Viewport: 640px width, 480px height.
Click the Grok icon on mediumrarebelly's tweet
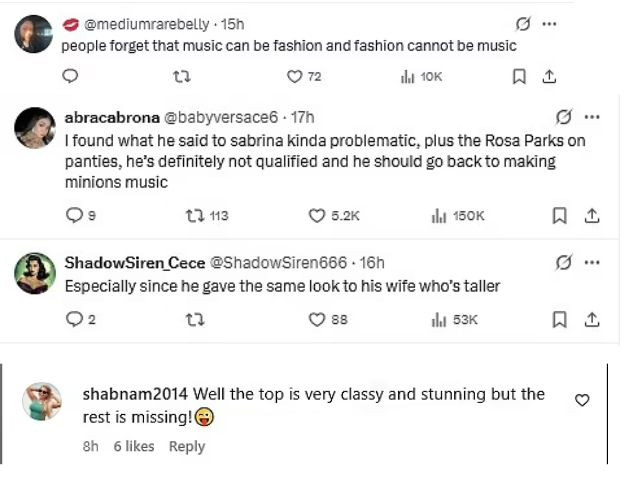point(521,24)
